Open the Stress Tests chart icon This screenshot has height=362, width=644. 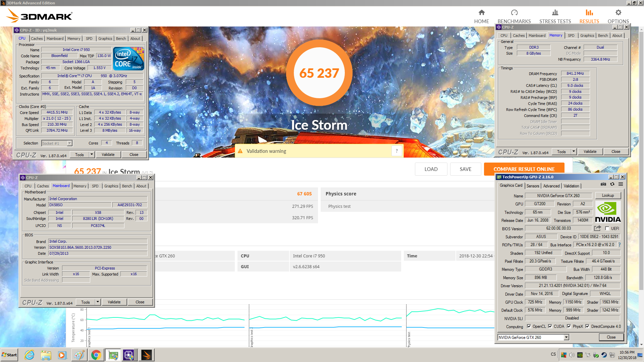tap(555, 13)
